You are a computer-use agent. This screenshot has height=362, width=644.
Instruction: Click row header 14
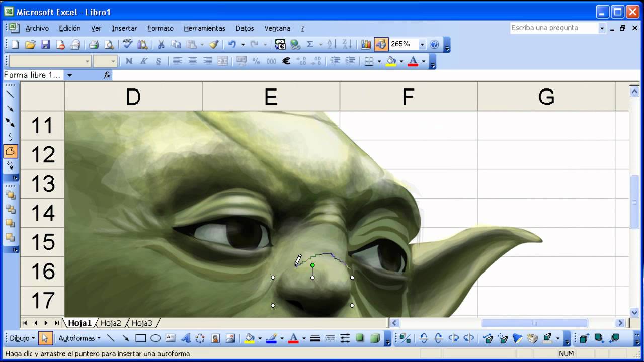(43, 213)
